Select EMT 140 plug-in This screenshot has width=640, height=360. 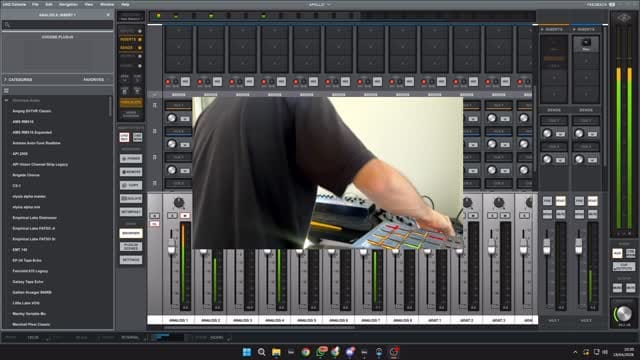(20, 249)
